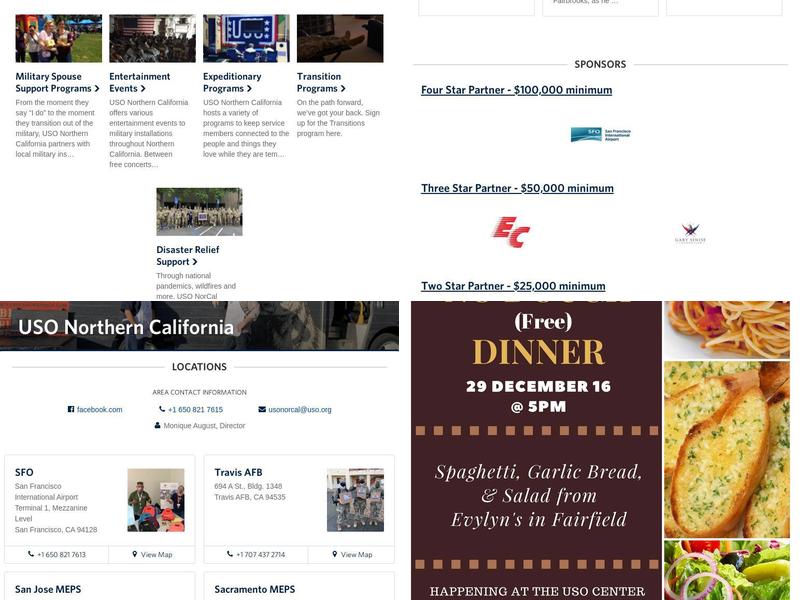This screenshot has width=800, height=600.
Task: Click the Gary Sinise Foundation sponsor logo
Action: (x=690, y=233)
